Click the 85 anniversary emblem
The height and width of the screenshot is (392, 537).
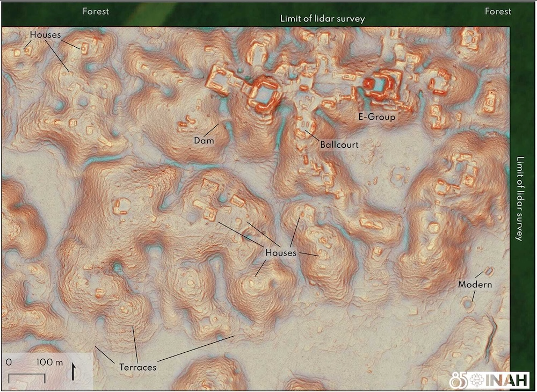(458, 380)
